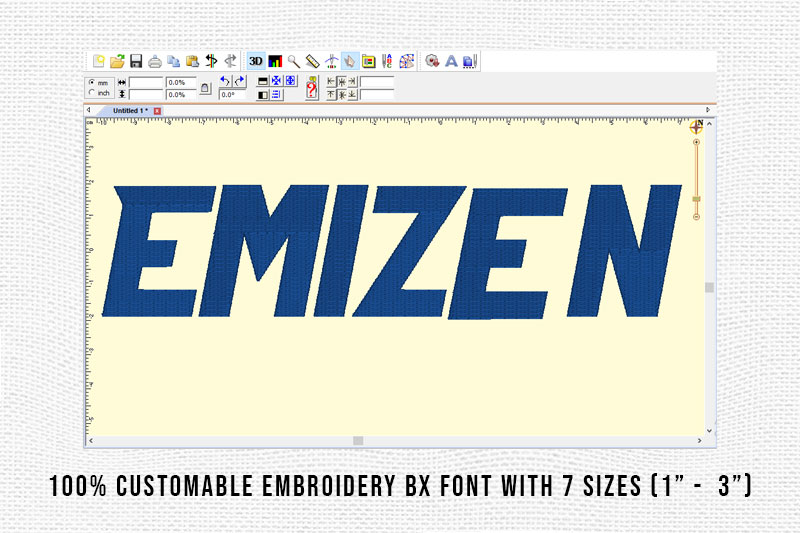The image size is (800, 533).
Task: Click the multicolored stitch icon before the gear
Action: (407, 62)
